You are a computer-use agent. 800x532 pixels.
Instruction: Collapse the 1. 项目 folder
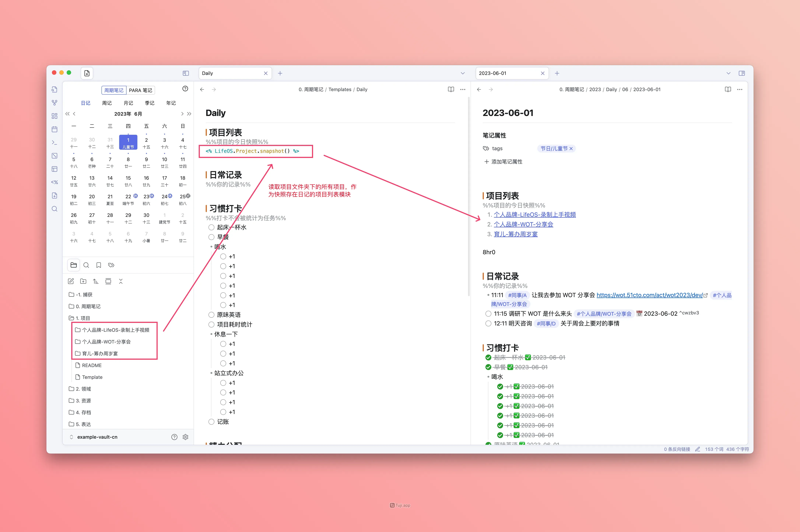click(x=83, y=318)
